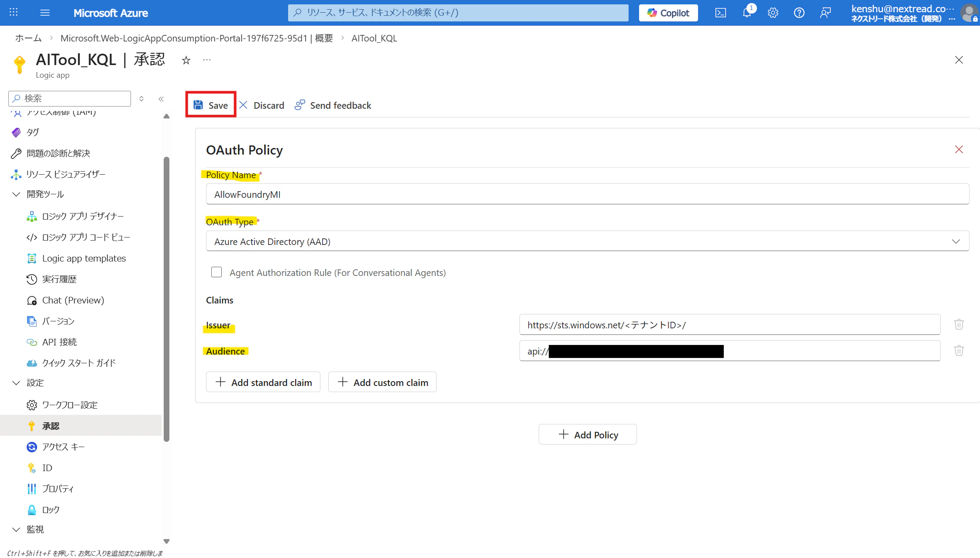This screenshot has width=980, height=558.
Task: Delete the Issuer claim trash icon
Action: click(x=959, y=324)
